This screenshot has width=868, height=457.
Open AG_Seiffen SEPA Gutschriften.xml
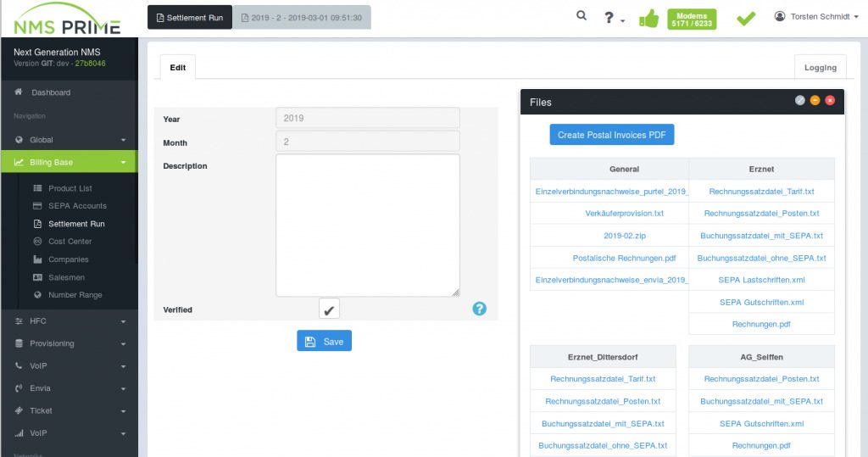[762, 424]
